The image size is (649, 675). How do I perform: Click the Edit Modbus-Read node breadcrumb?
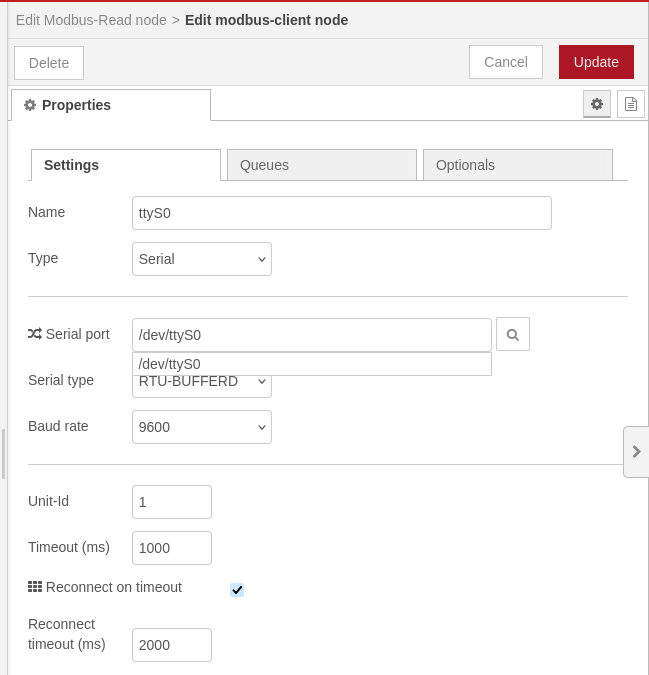pos(91,20)
